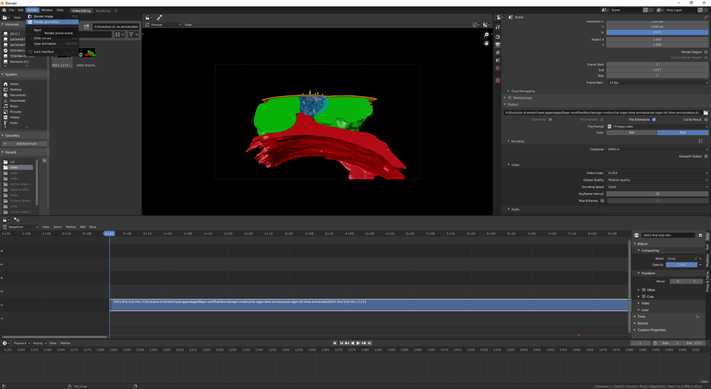Click the Play animation playback icon
711x389 pixels.
coord(358,343)
